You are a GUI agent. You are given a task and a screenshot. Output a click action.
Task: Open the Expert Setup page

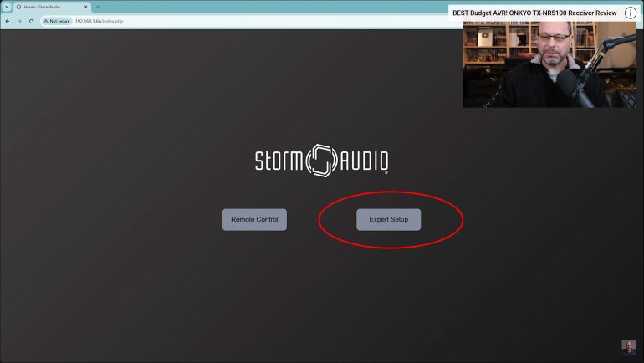(388, 219)
